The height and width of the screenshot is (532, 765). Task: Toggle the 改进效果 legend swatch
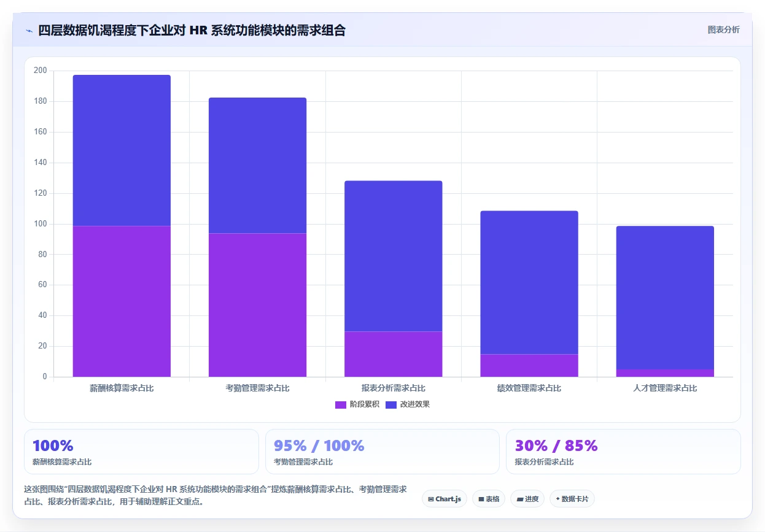tap(391, 404)
